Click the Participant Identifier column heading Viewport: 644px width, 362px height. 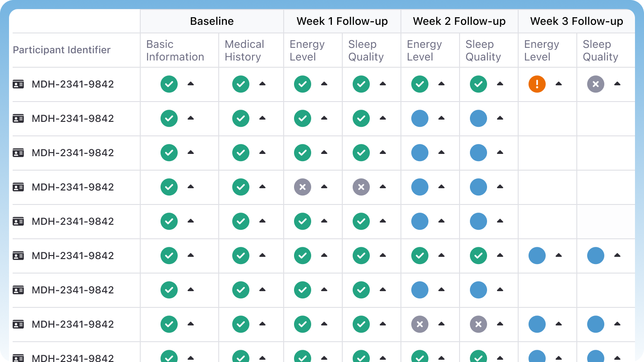point(62,50)
